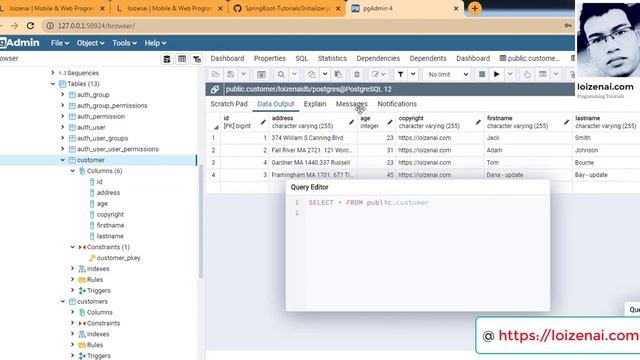The image size is (640, 360).
Task: Switch to the Notifications tab
Action: (x=397, y=104)
